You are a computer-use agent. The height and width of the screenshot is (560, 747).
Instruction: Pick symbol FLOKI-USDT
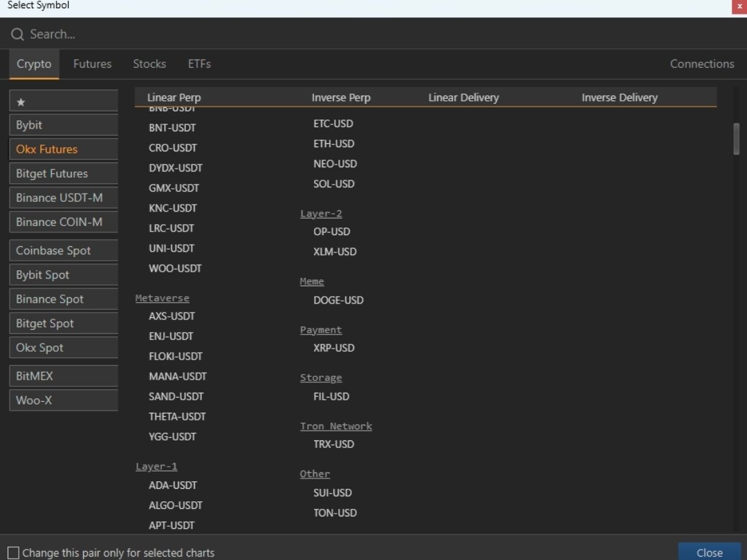(175, 357)
